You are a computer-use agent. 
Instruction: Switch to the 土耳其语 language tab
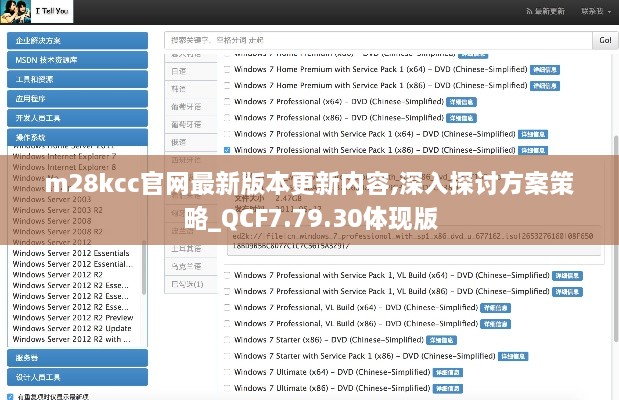191,249
